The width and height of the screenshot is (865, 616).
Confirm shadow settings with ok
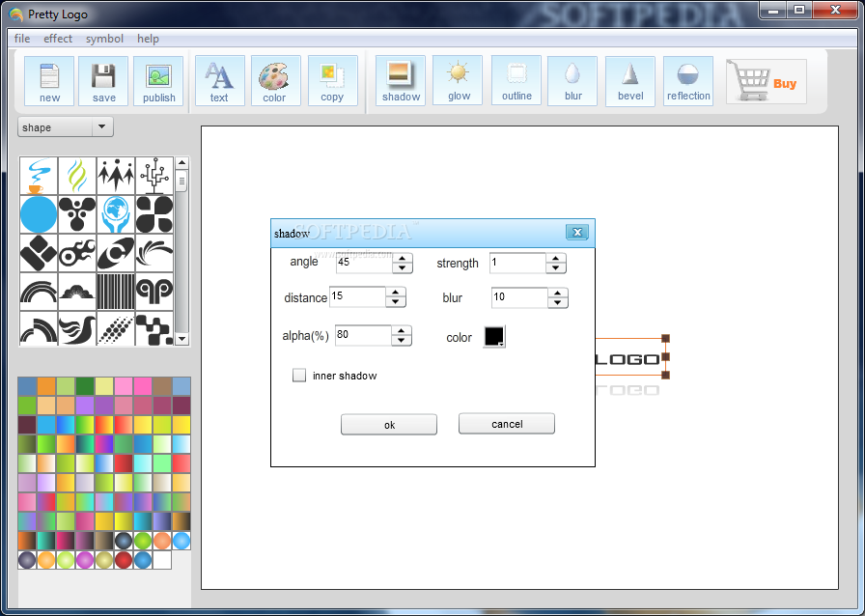(x=389, y=425)
